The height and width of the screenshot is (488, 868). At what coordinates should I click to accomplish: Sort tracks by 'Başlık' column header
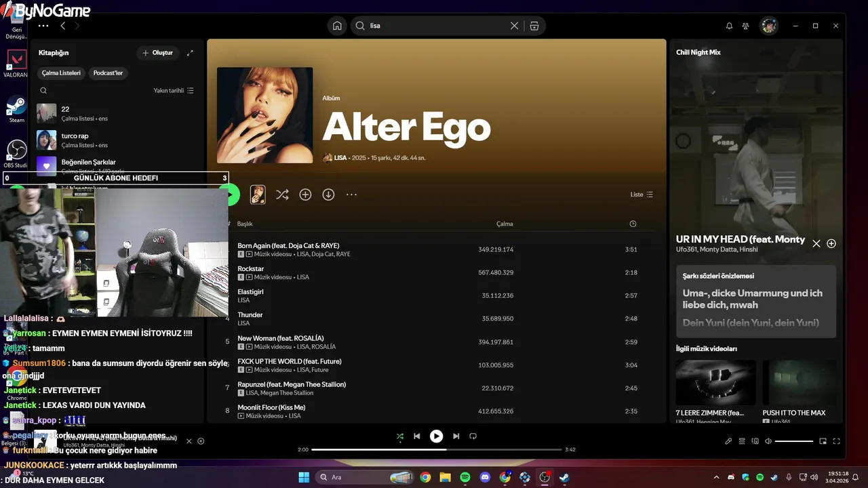(x=245, y=224)
